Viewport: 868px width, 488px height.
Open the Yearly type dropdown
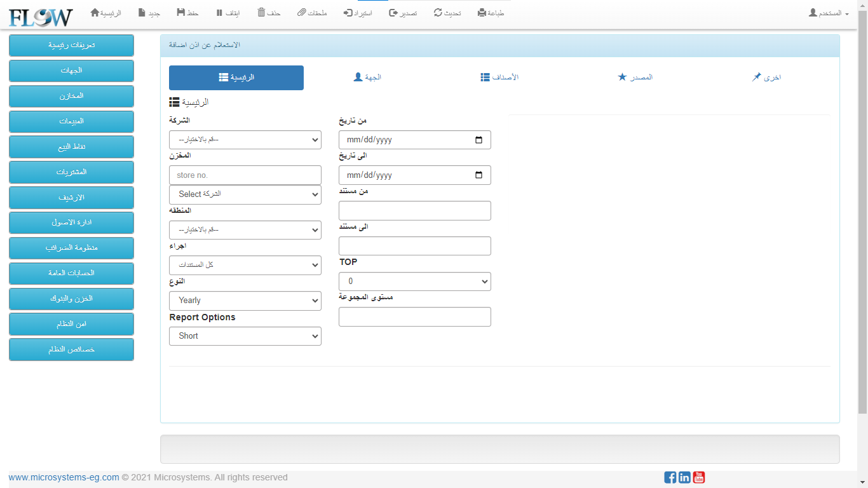pos(245,301)
